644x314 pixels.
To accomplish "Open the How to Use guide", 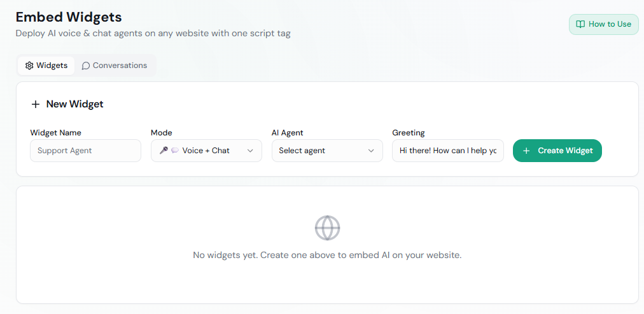I will click(x=603, y=24).
